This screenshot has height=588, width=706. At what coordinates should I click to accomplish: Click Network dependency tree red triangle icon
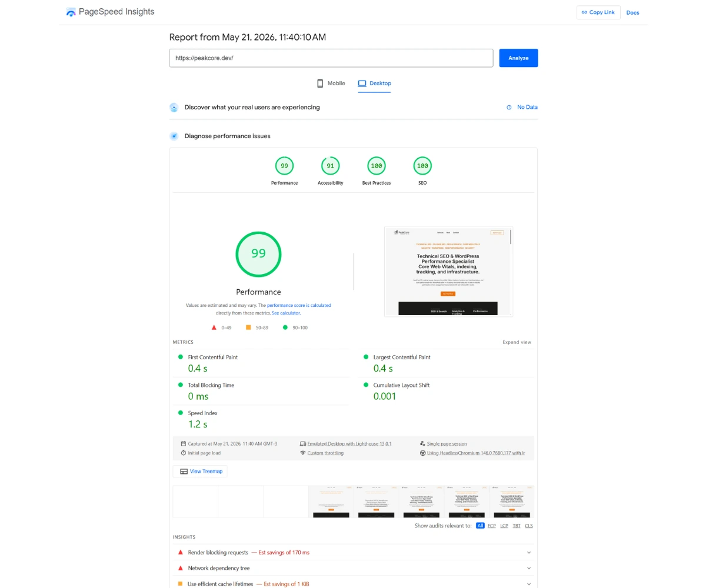(x=181, y=569)
